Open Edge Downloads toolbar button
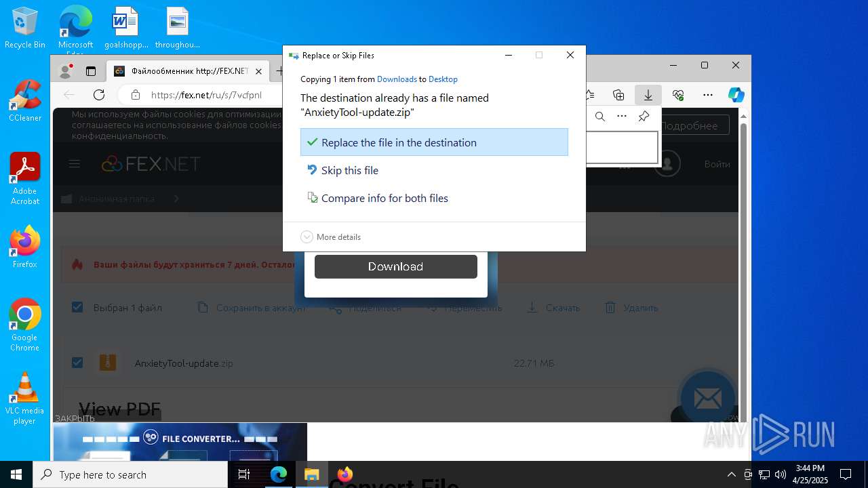This screenshot has height=488, width=868. [648, 95]
